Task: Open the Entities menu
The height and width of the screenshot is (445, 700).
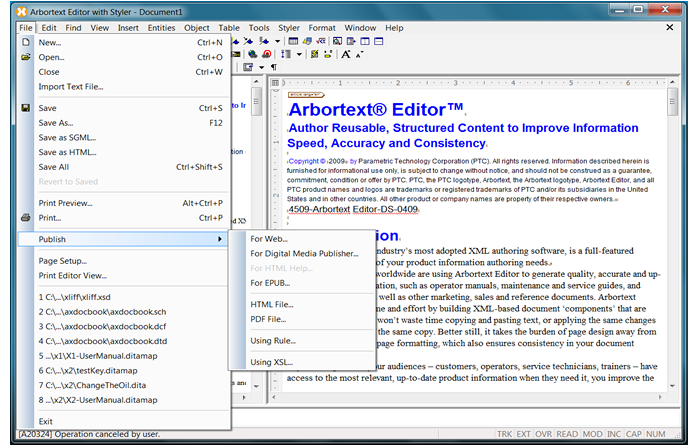Action: [x=161, y=28]
